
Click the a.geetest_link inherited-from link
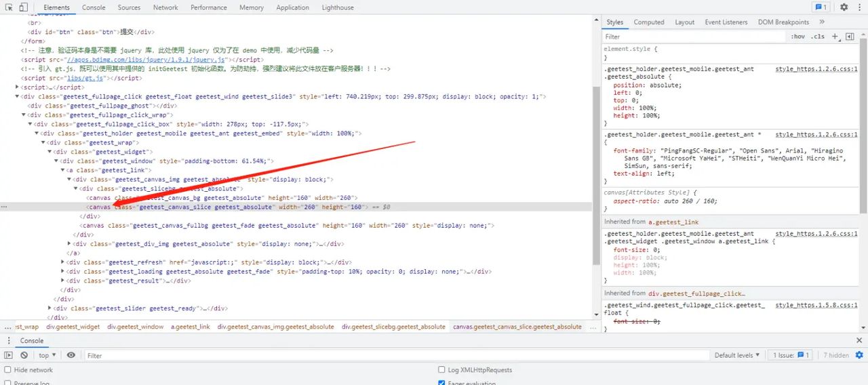(x=673, y=222)
